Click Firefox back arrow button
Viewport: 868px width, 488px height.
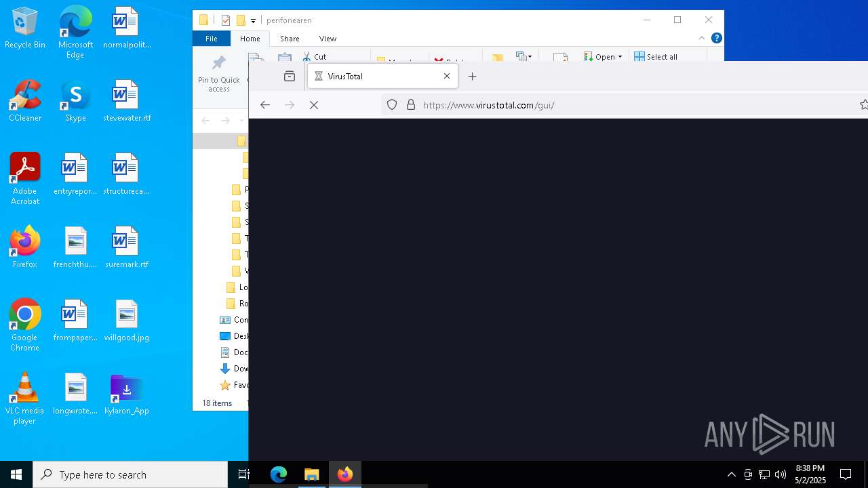[265, 105]
